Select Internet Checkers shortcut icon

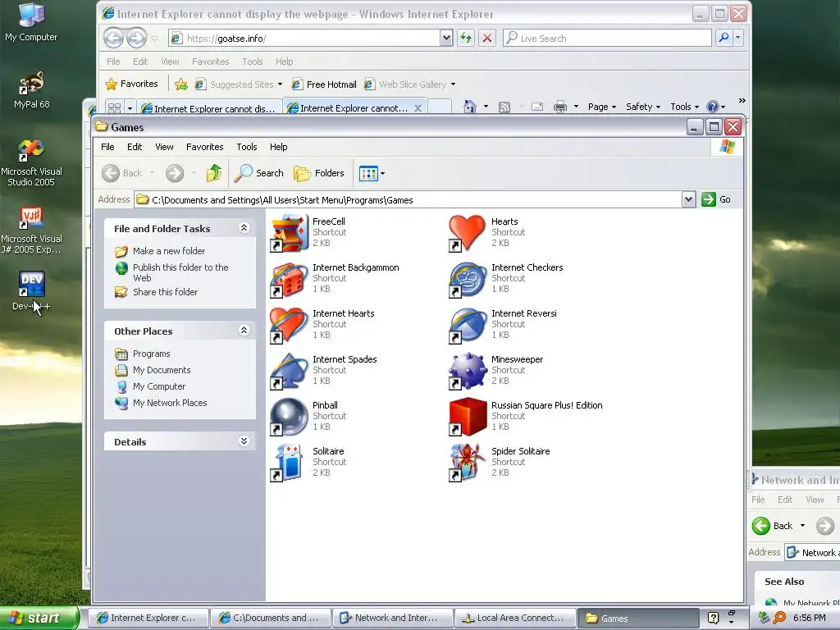467,279
